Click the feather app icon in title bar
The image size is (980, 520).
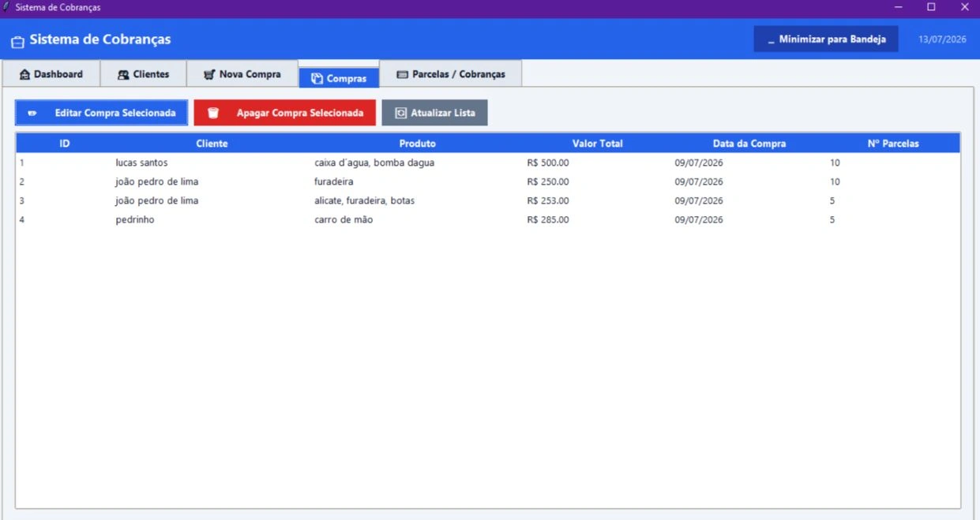point(6,7)
